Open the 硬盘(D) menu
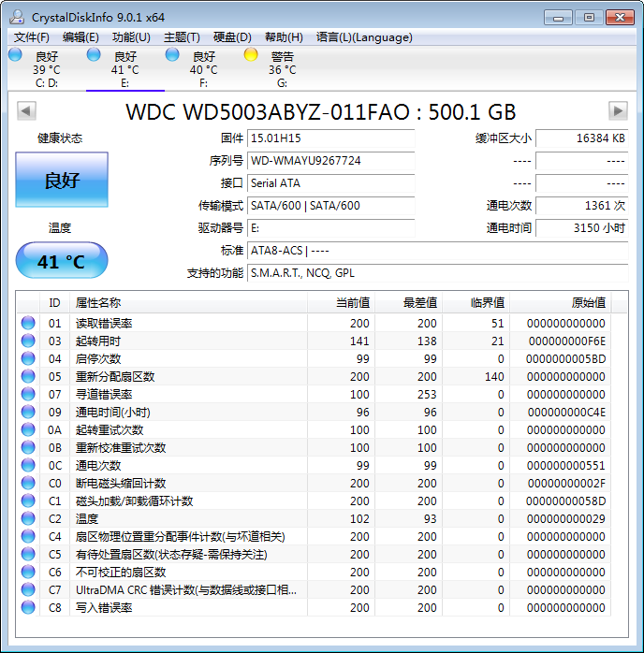This screenshot has height=653, width=644. (x=232, y=37)
